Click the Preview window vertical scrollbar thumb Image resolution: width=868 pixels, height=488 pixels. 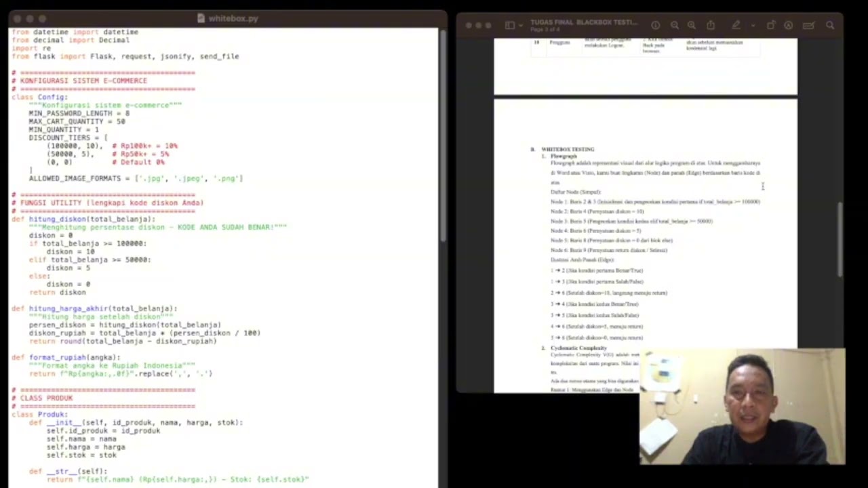click(x=841, y=239)
